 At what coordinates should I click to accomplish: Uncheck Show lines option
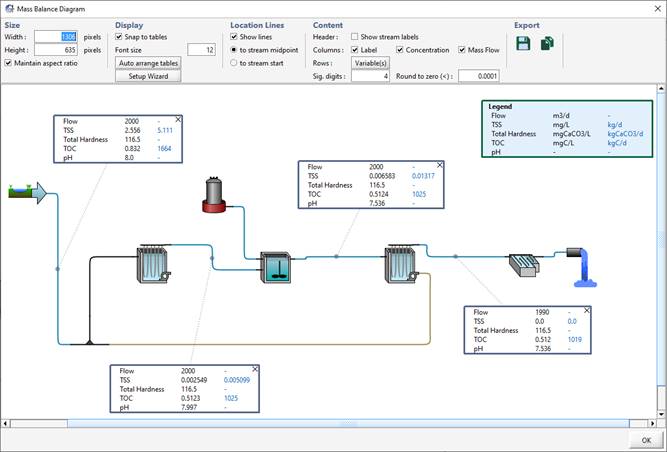234,37
